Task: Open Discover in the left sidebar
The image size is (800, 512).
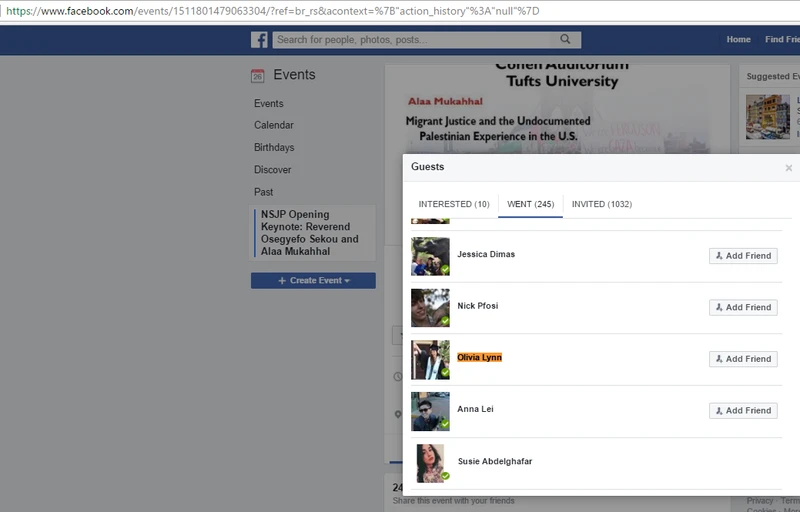Action: pyautogui.click(x=272, y=170)
